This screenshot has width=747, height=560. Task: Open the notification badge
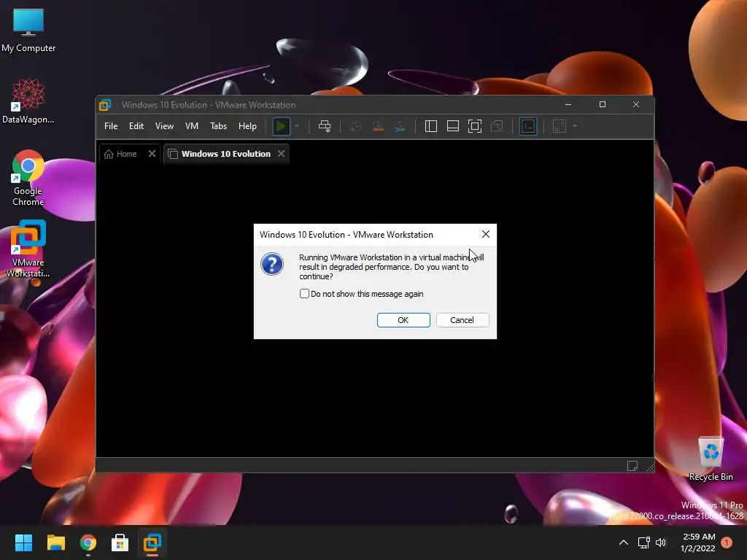coord(727,542)
